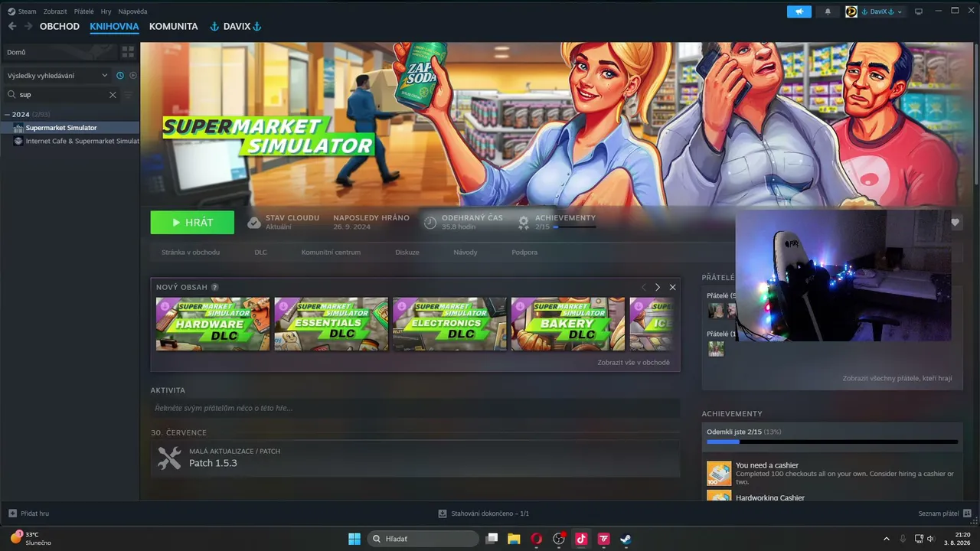Open Komunitní centrum link

tap(331, 253)
